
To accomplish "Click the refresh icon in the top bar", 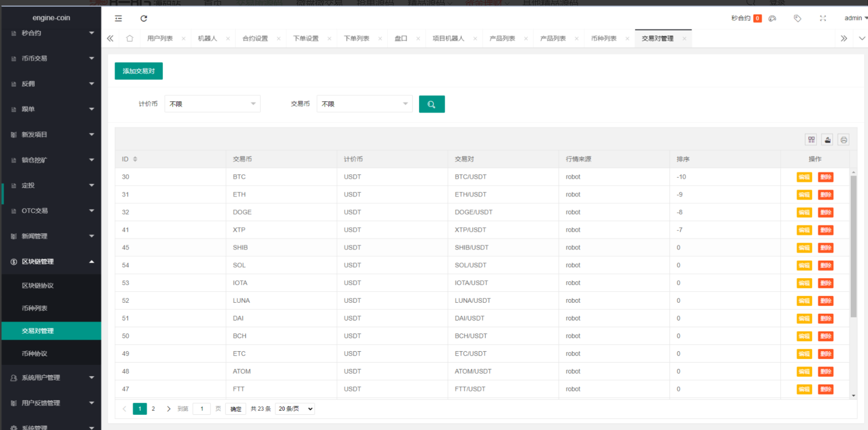I will click(x=144, y=18).
